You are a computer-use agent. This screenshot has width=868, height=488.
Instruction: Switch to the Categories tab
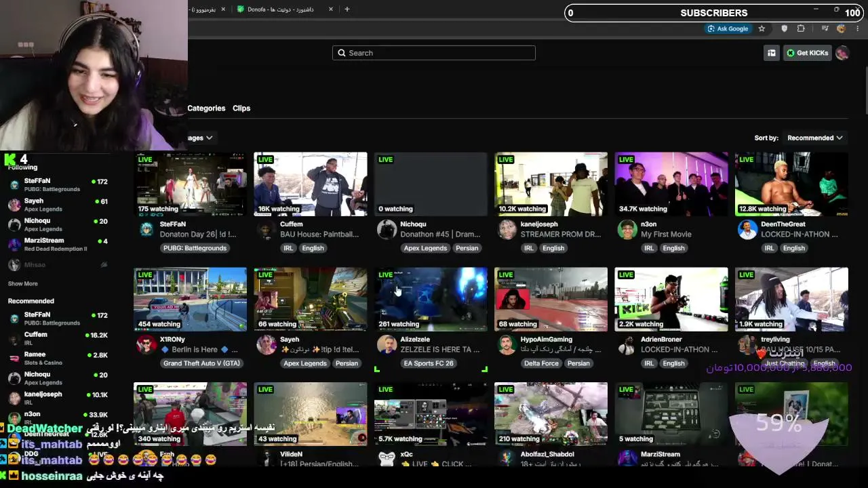(x=206, y=108)
